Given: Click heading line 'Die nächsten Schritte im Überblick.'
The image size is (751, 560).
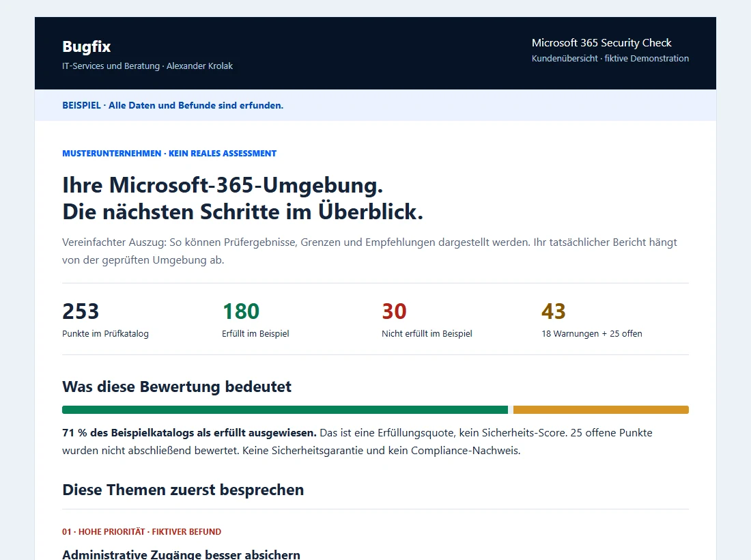Looking at the screenshot, I should (243, 212).
